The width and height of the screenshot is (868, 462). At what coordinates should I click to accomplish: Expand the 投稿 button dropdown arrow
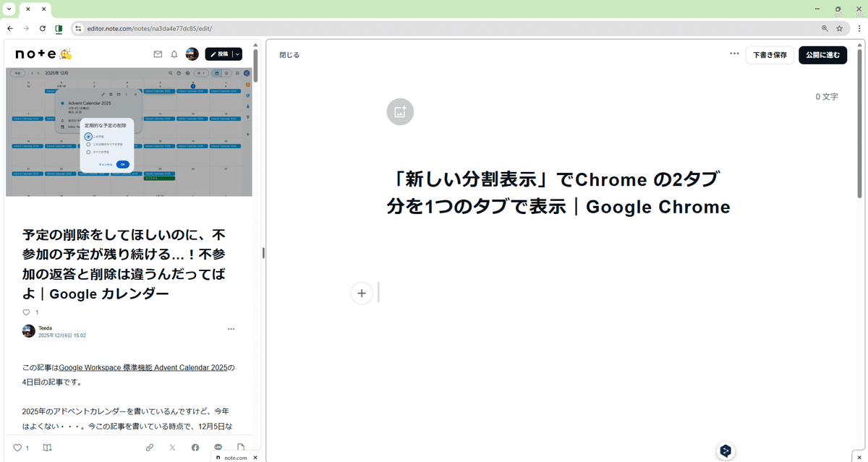(x=237, y=54)
